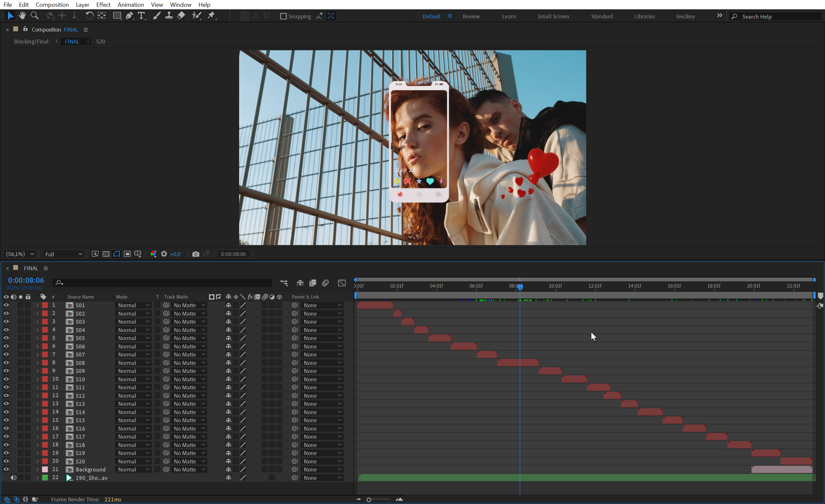Open magnification 56,1% dropdown
This screenshot has height=504, width=825.
point(20,254)
